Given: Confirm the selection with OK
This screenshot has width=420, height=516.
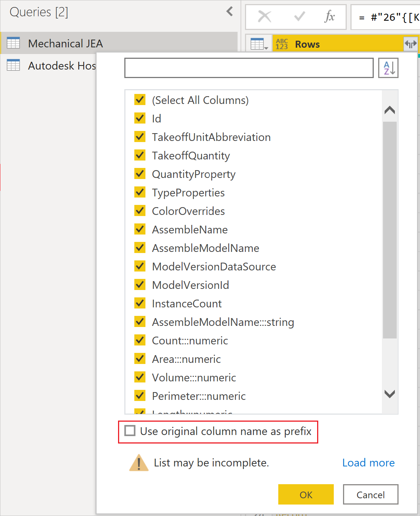Looking at the screenshot, I should [x=306, y=494].
